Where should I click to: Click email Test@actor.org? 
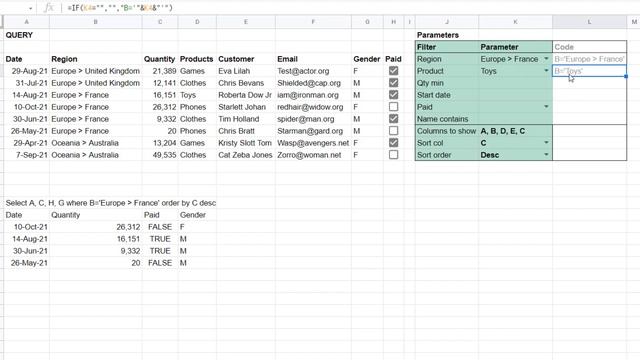[303, 71]
